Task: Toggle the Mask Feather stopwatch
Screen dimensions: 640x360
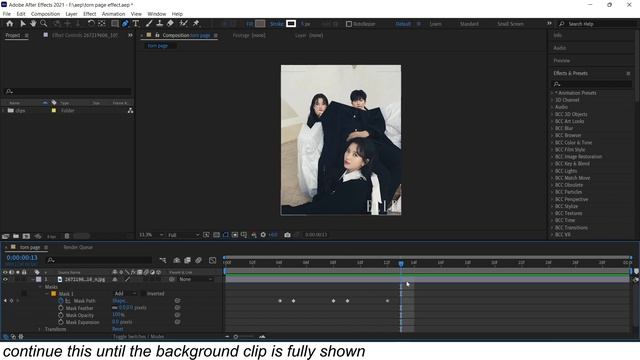Action: [61, 308]
